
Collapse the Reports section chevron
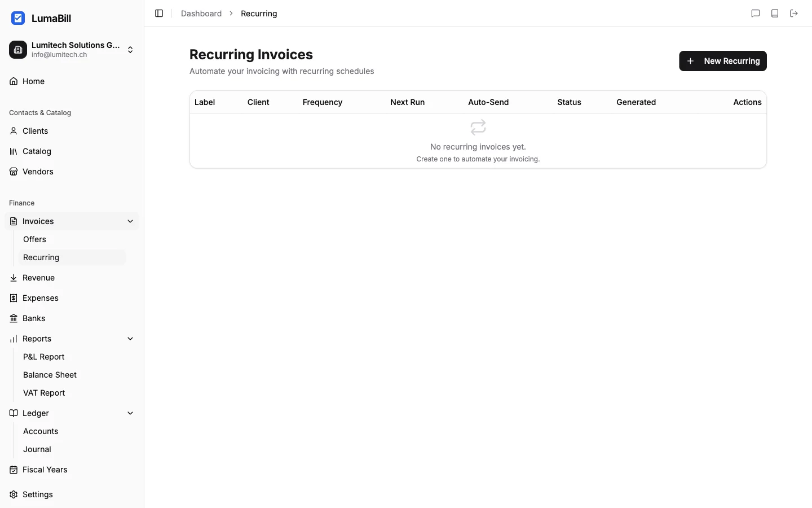coord(130,339)
